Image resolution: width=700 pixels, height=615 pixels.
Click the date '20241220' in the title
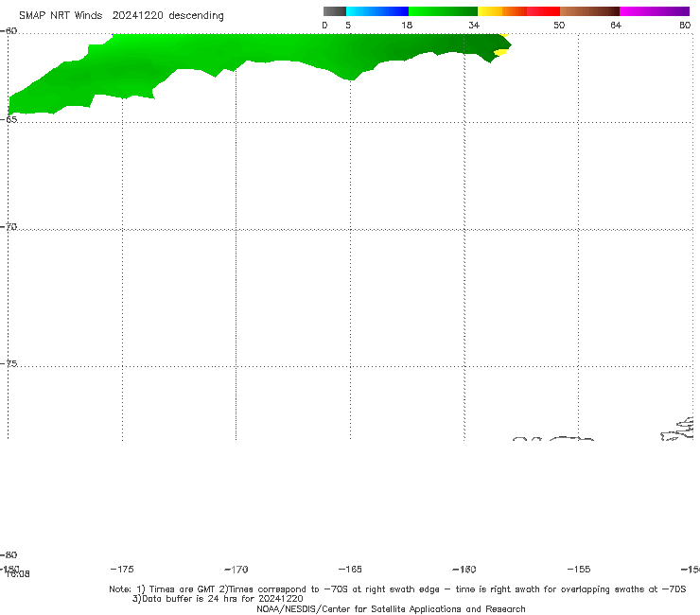(137, 16)
